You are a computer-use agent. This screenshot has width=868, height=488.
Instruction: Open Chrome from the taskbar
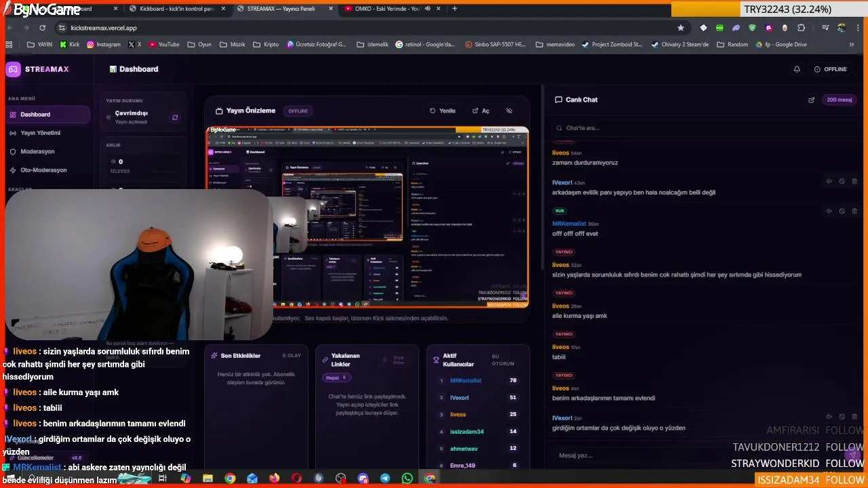pyautogui.click(x=230, y=479)
